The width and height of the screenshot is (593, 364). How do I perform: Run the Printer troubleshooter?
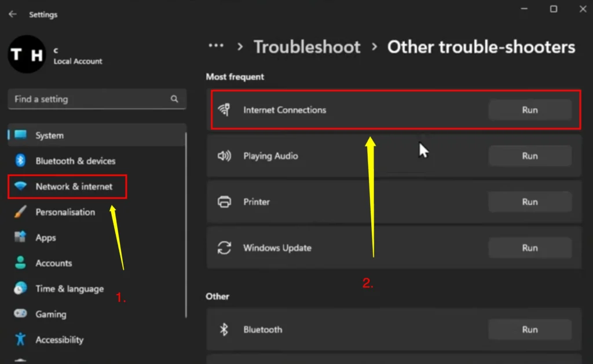coord(530,201)
